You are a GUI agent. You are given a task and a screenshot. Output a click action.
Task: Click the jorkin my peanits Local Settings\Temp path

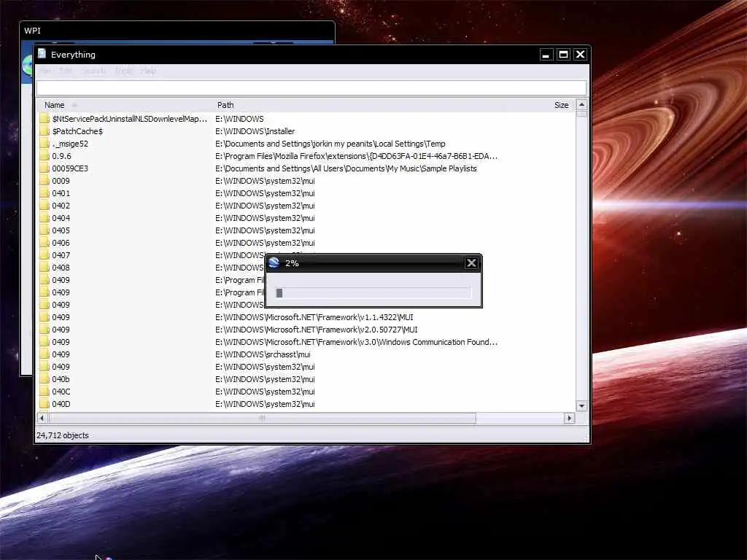click(330, 144)
